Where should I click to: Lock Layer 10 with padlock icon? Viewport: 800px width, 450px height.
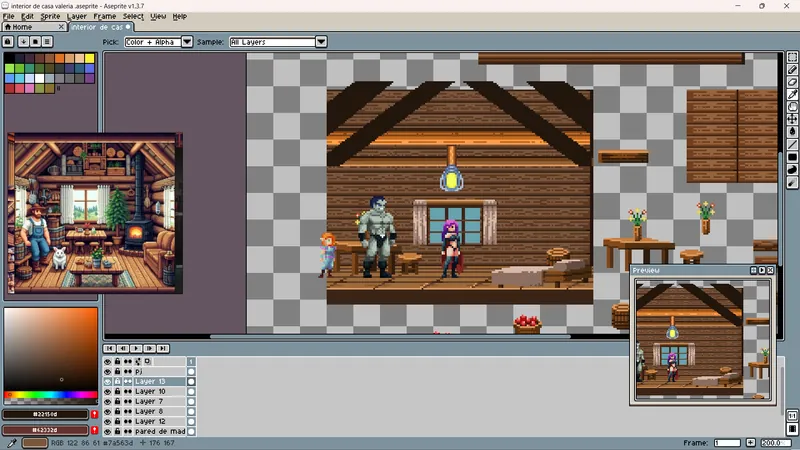(117, 391)
